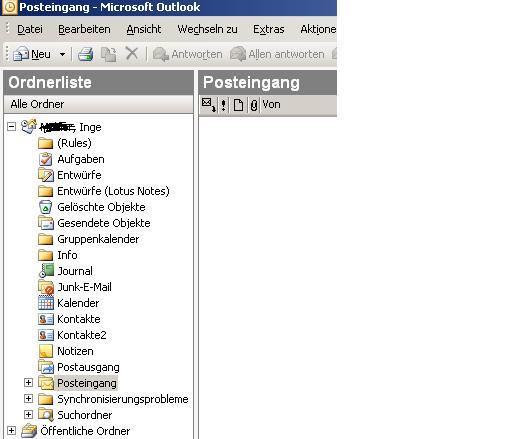Expand Öffentliche Ordner node
Screen dimensions: 512x439
[11, 430]
